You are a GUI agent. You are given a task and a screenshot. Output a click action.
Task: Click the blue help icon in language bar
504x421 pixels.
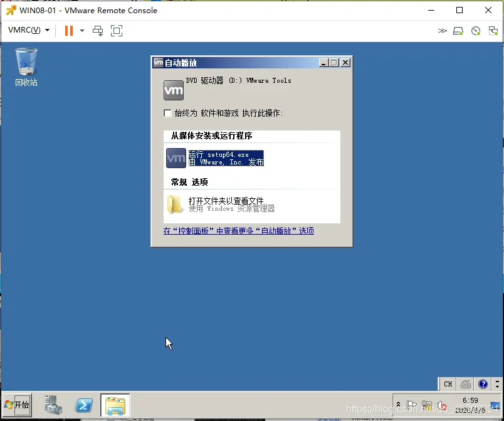483,384
